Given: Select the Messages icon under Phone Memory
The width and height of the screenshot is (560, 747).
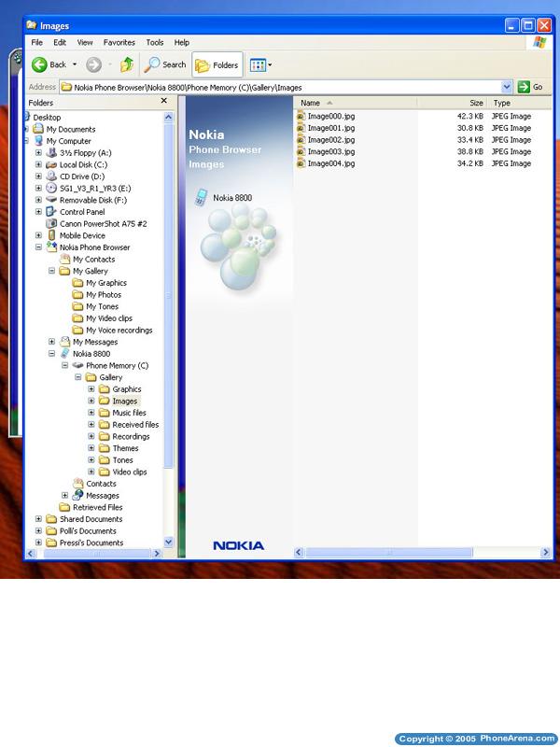Looking at the screenshot, I should pos(78,495).
